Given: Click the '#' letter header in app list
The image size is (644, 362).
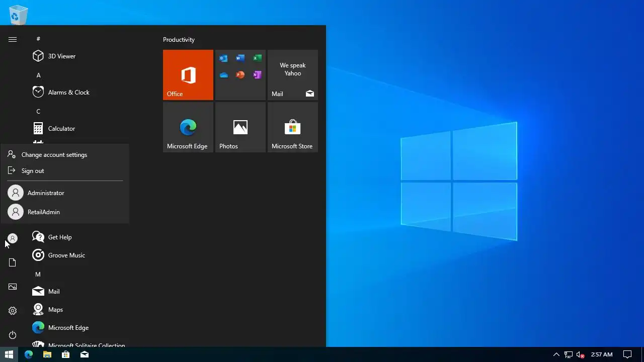Looking at the screenshot, I should tap(38, 39).
